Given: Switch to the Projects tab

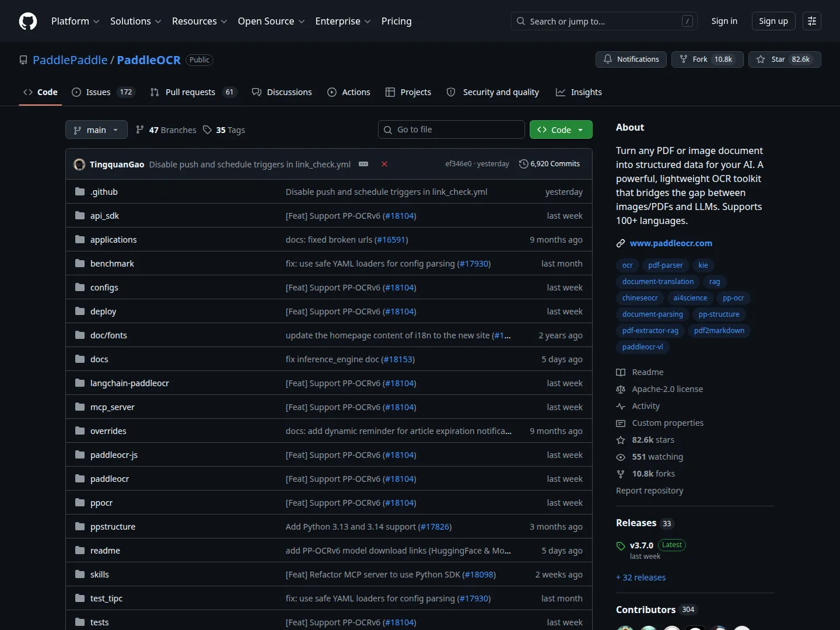Looking at the screenshot, I should (408, 92).
